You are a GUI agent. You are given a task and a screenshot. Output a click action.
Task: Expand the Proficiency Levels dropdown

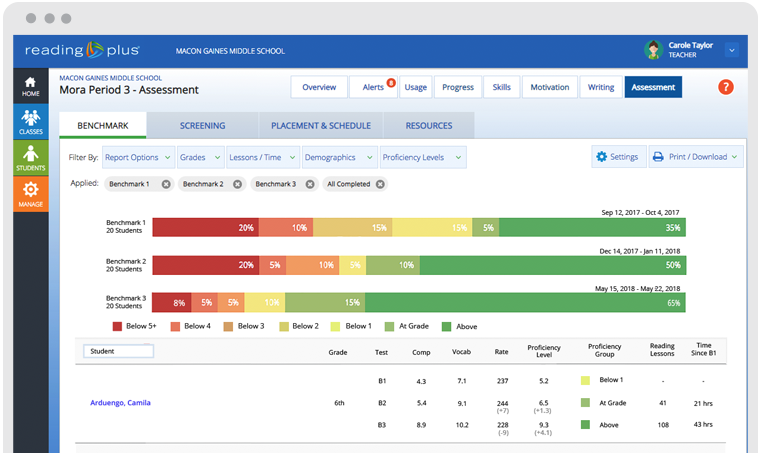tap(423, 157)
